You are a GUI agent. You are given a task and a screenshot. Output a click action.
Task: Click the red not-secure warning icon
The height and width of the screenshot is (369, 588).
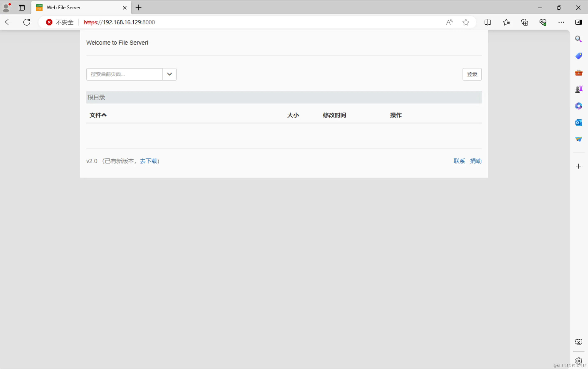(49, 22)
